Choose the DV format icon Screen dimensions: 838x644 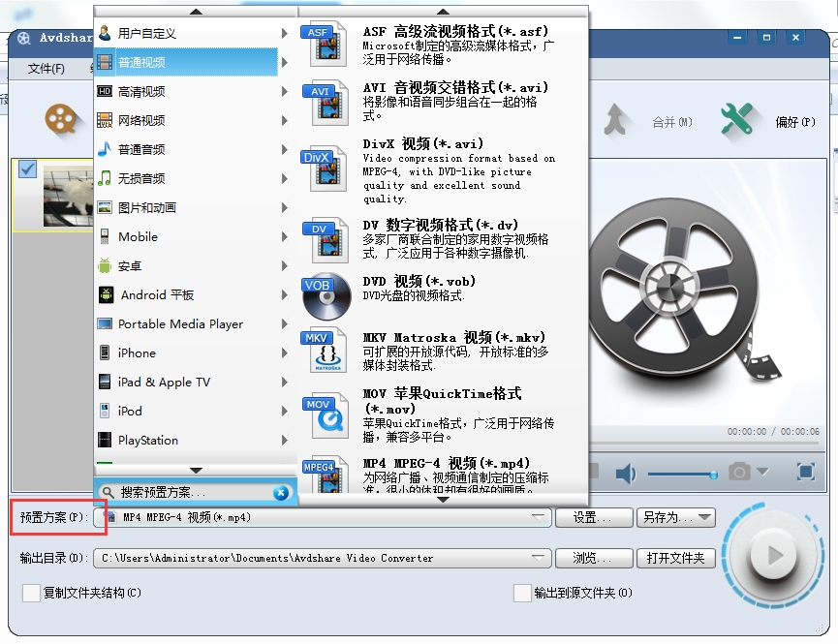tap(326, 239)
